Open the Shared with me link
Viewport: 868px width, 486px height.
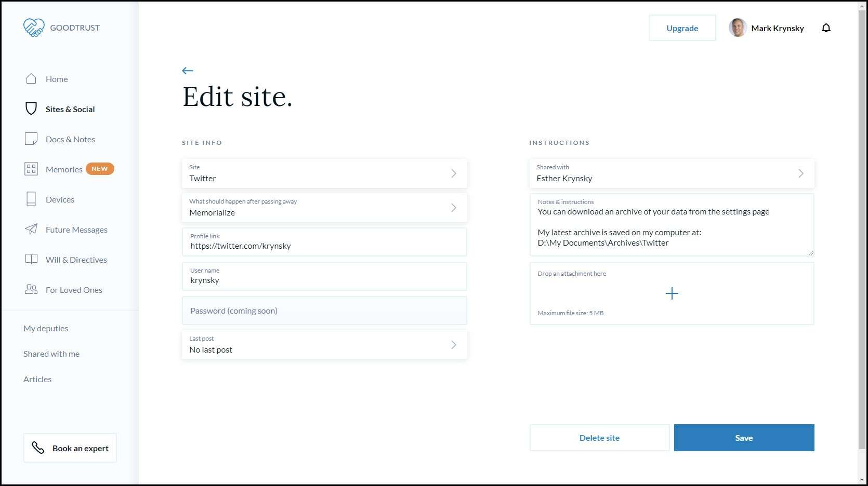tap(51, 354)
